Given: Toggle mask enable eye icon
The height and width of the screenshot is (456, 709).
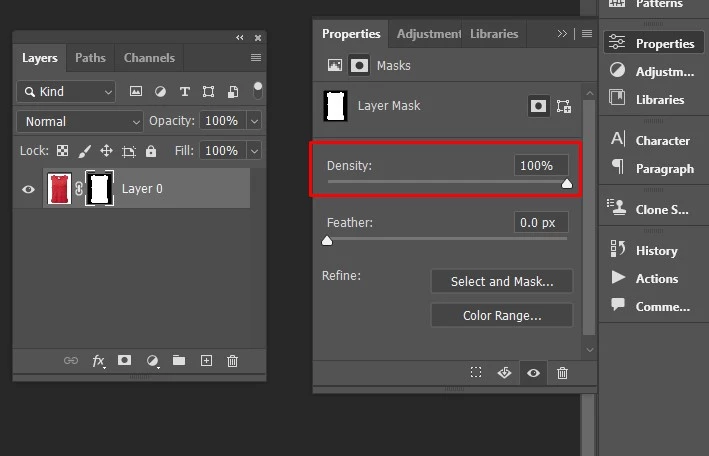Looking at the screenshot, I should 534,373.
